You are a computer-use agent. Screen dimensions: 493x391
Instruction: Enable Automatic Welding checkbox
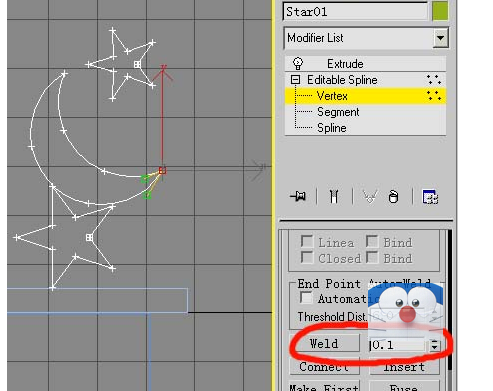coord(306,298)
